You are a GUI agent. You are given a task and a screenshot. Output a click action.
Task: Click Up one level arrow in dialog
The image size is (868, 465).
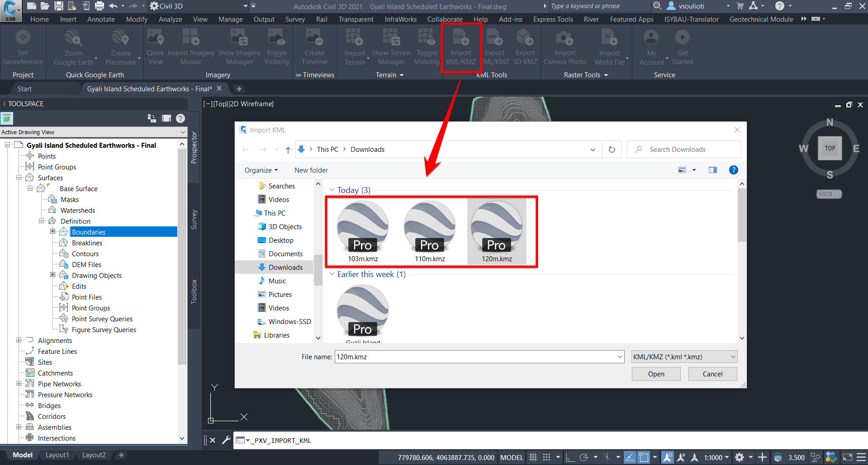tap(288, 150)
